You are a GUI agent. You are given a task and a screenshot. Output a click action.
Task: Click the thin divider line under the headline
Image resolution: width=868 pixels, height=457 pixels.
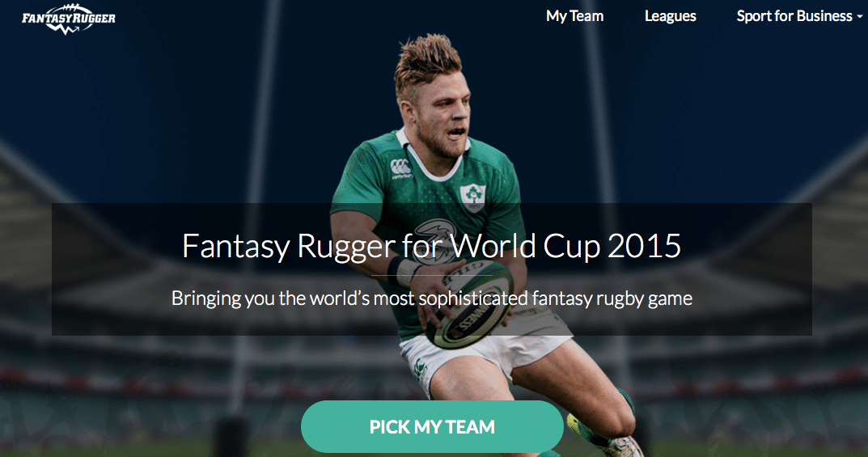pyautogui.click(x=432, y=275)
